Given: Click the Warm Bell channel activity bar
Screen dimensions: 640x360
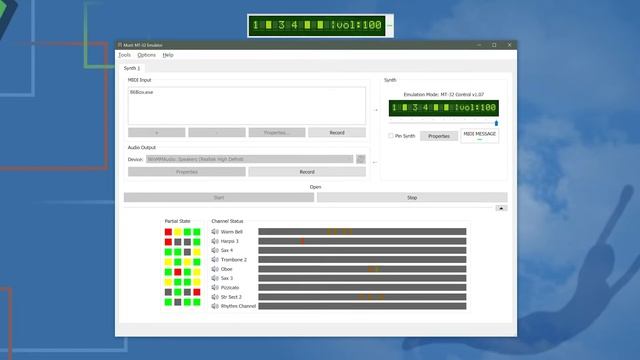Looking at the screenshot, I should coord(362,232).
